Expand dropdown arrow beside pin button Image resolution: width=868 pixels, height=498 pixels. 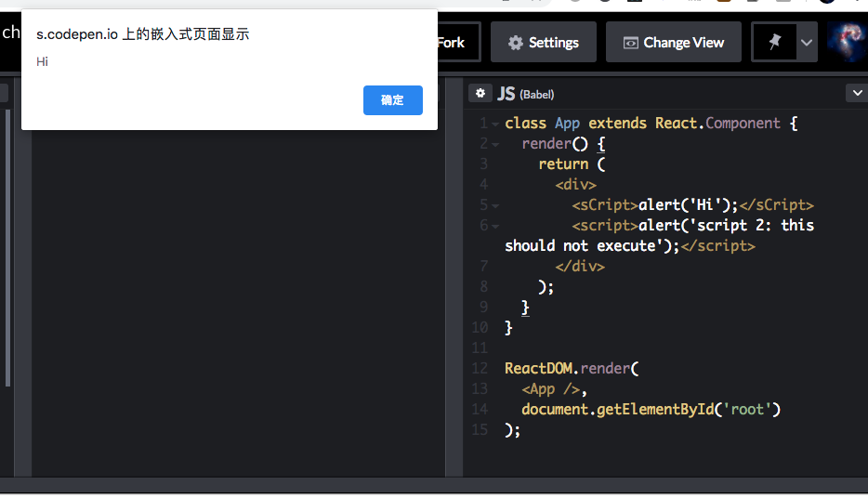click(807, 42)
